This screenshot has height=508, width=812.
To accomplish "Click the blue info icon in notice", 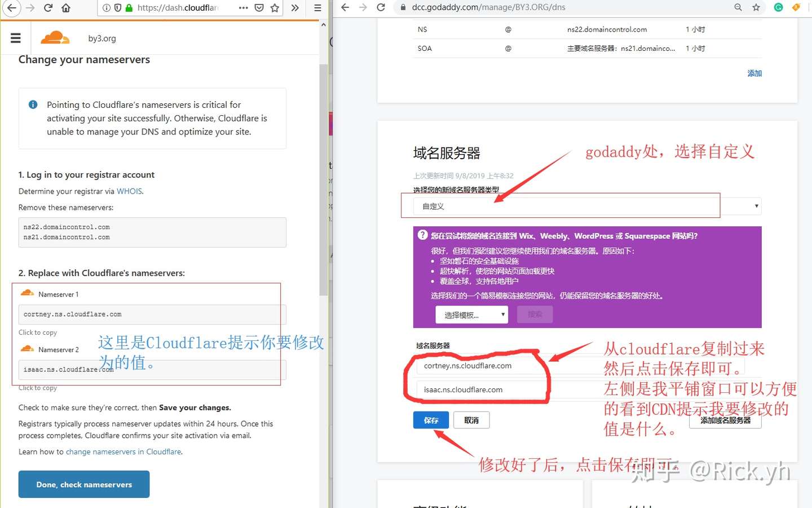I will pyautogui.click(x=33, y=104).
